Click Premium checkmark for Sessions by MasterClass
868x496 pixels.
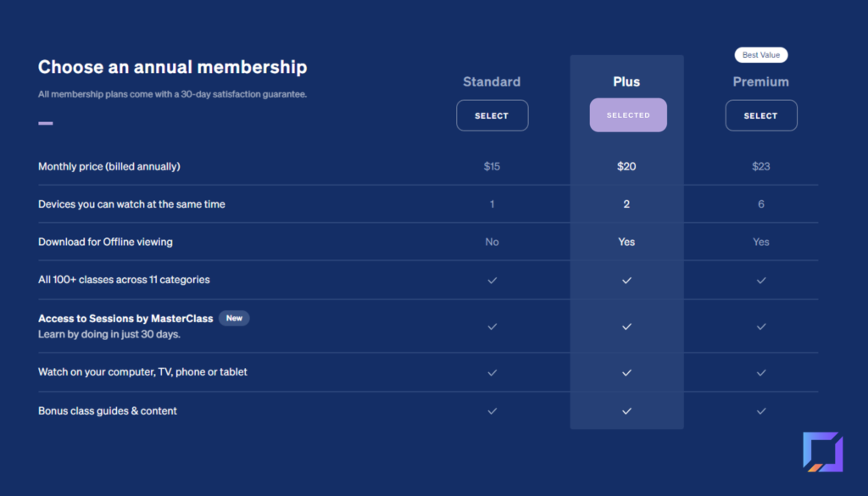761,326
